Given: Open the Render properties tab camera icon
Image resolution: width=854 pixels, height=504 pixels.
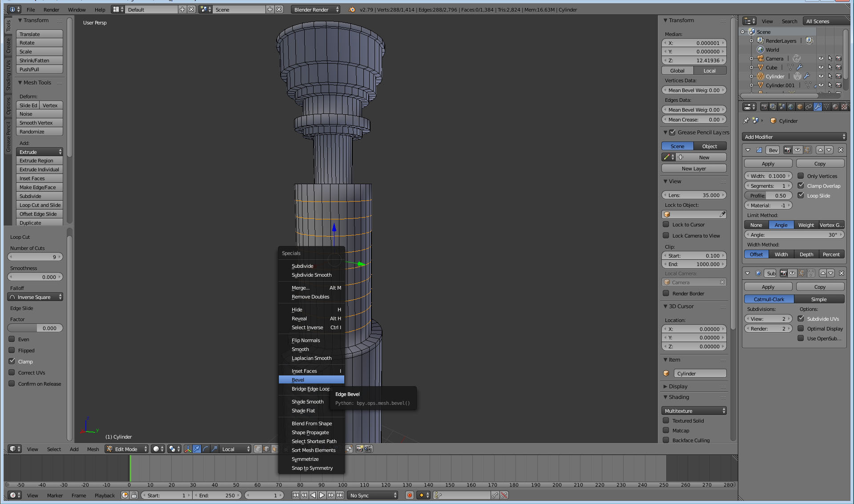Looking at the screenshot, I should coord(764,107).
